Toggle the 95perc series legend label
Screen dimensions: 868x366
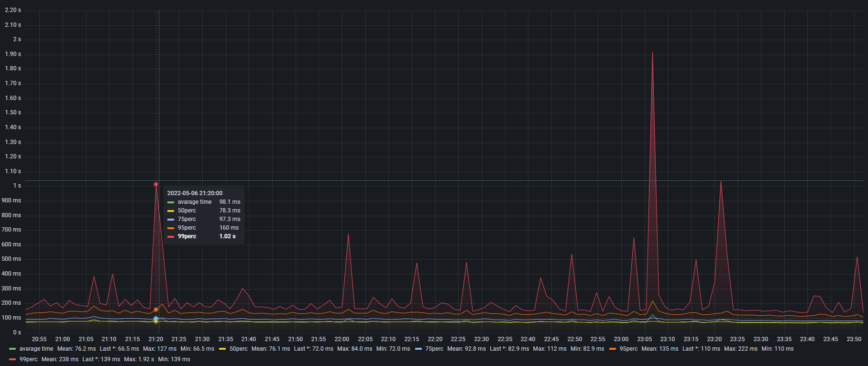(628, 349)
